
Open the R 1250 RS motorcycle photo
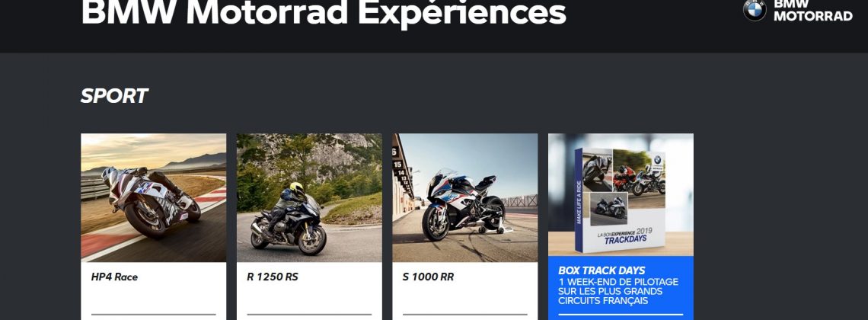point(309,197)
